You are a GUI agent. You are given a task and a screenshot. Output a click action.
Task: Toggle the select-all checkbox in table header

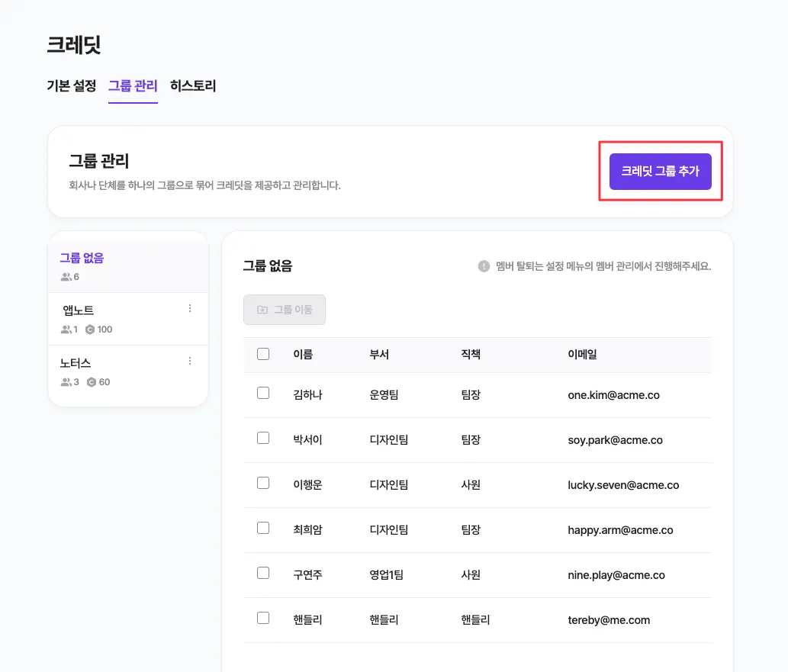tap(263, 354)
